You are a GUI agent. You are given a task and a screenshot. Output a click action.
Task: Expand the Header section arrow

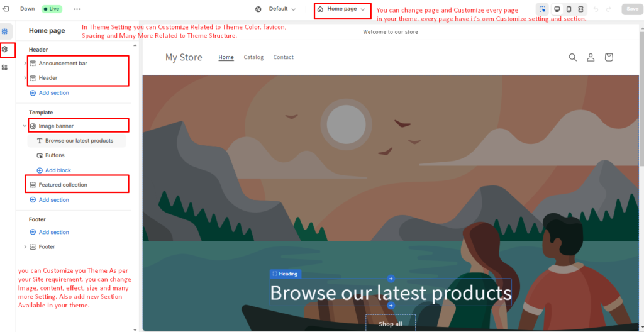pyautogui.click(x=25, y=78)
